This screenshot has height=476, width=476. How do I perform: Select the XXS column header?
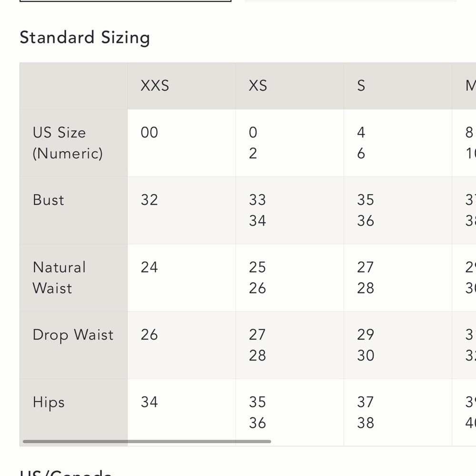(x=181, y=86)
